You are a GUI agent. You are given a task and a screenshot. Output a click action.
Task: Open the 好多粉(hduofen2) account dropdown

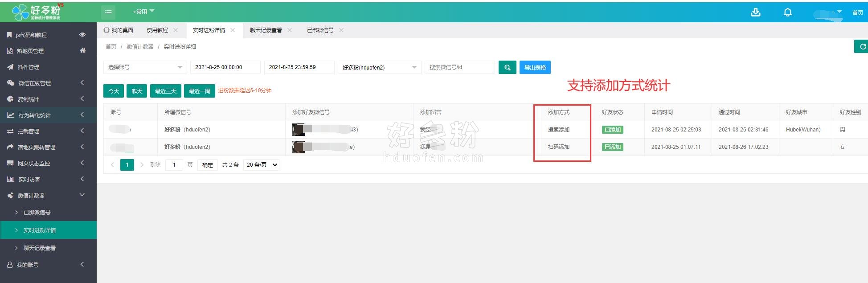tap(379, 67)
